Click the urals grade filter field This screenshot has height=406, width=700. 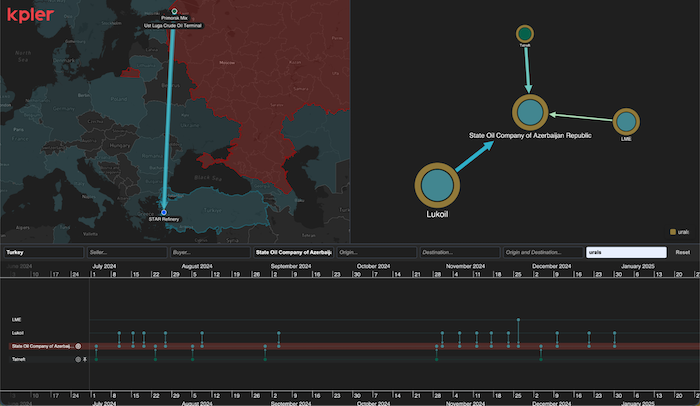coord(626,252)
